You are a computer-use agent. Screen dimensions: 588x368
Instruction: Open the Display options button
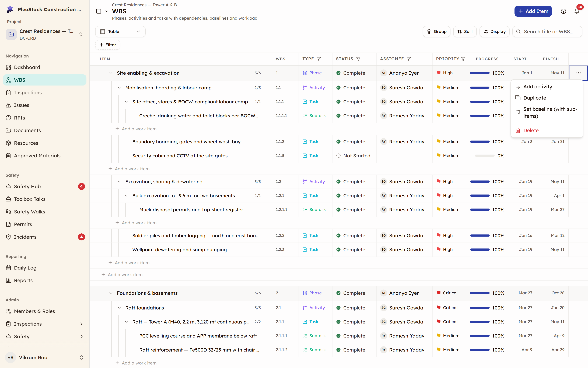click(494, 32)
